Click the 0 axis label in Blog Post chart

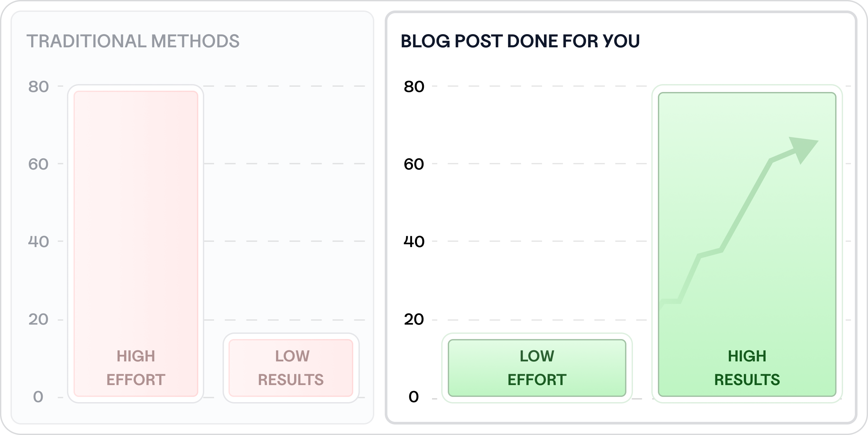(413, 397)
